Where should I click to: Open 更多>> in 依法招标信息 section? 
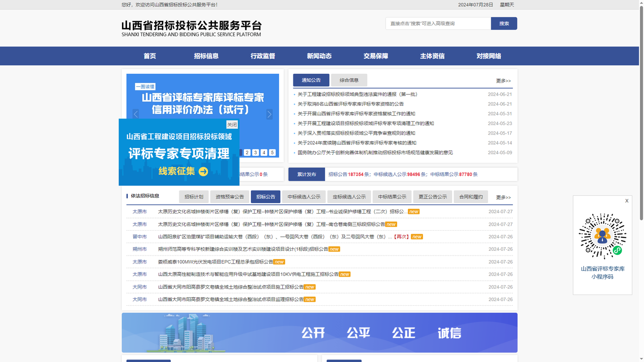point(503,197)
